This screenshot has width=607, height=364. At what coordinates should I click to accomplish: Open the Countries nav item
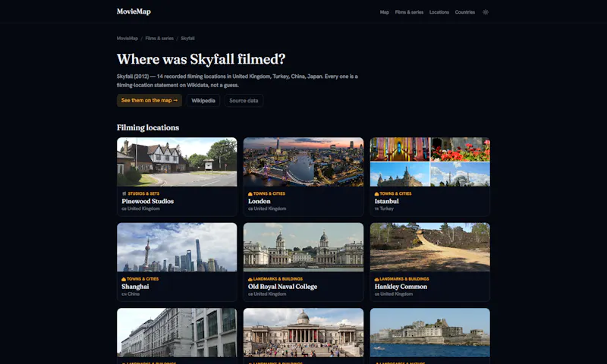(x=464, y=12)
